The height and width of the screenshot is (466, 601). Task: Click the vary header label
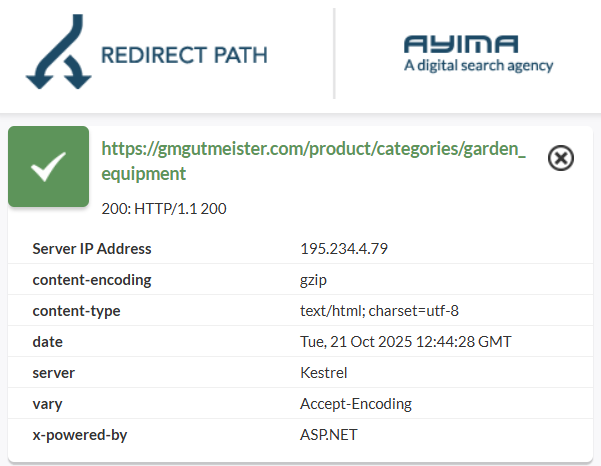[x=47, y=404]
